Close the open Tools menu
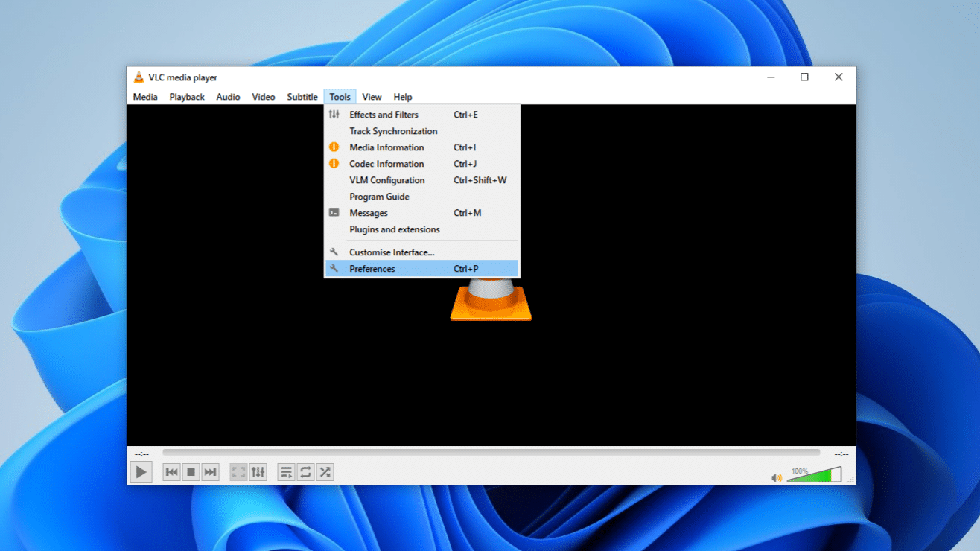The height and width of the screenshot is (551, 980). coord(340,97)
